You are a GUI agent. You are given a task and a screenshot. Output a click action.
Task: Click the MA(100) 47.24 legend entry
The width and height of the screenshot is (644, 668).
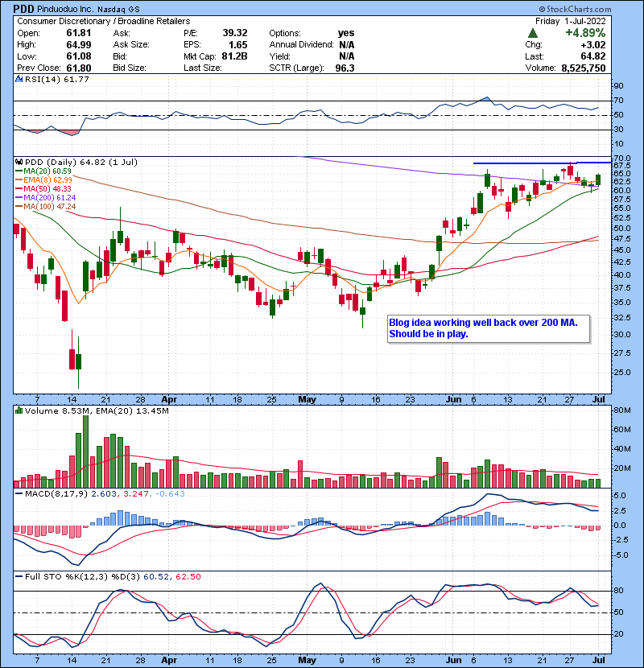46,207
